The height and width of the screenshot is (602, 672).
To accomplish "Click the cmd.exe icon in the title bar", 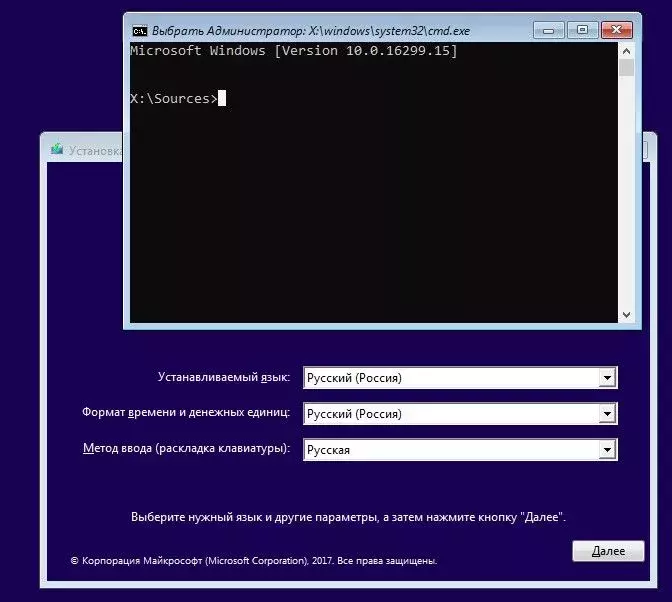I will [x=140, y=31].
